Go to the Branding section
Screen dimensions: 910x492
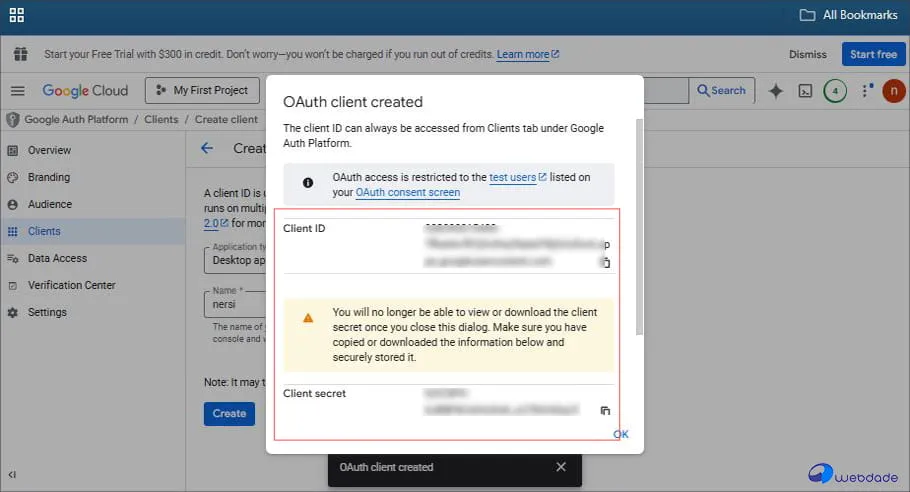[49, 177]
